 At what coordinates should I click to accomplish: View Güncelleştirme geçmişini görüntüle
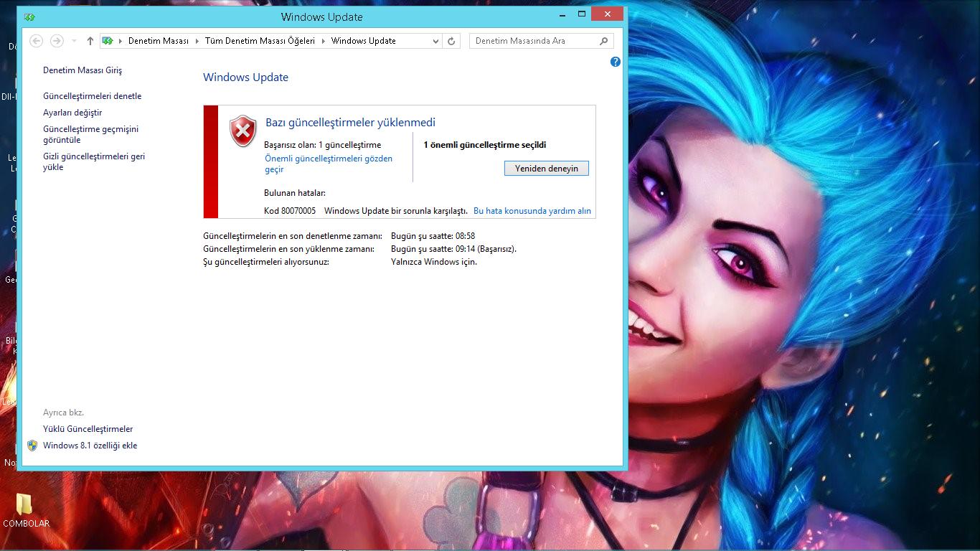90,134
